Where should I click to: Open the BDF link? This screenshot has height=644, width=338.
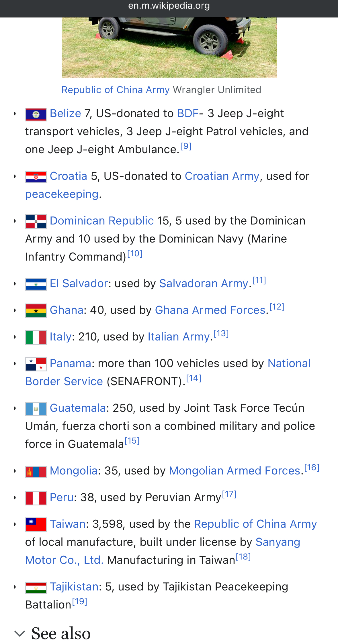188,114
